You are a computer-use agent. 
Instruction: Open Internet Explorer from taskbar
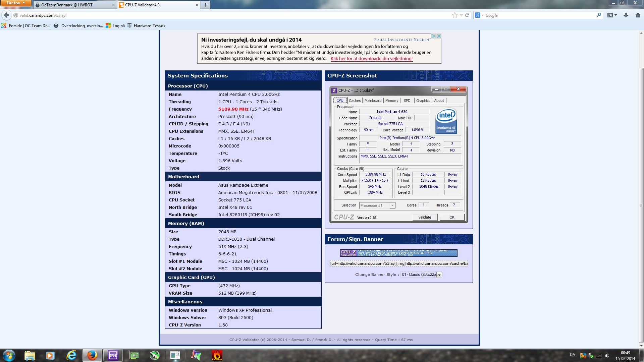coord(71,355)
